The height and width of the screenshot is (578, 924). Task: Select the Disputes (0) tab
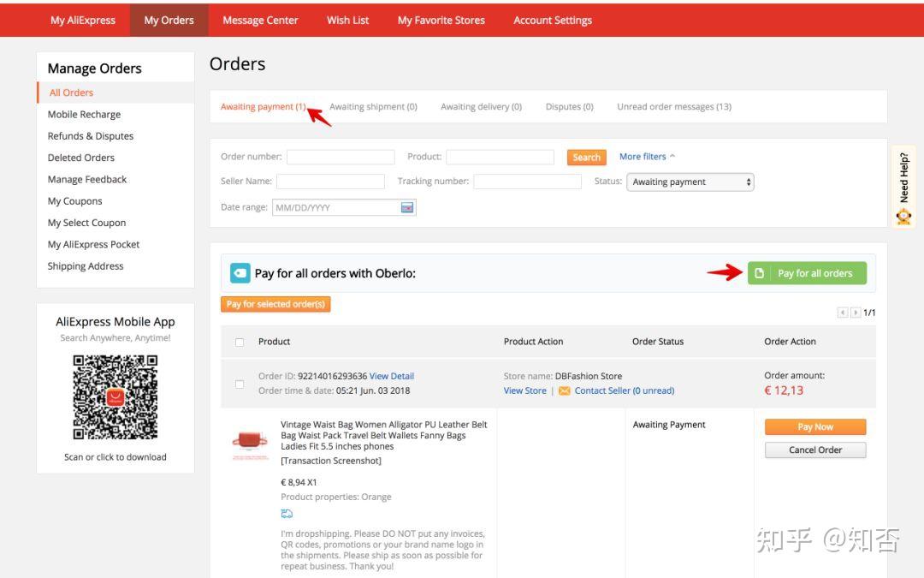point(569,107)
